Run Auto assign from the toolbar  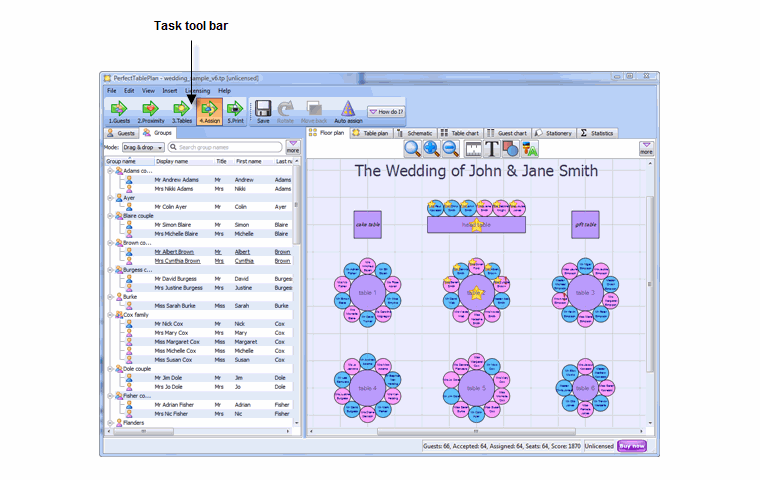(347, 110)
